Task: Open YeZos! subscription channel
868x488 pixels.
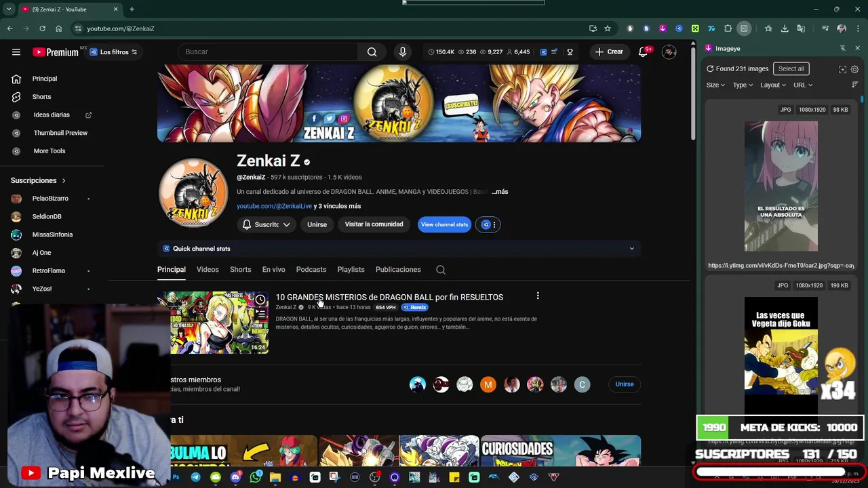Action: click(42, 289)
